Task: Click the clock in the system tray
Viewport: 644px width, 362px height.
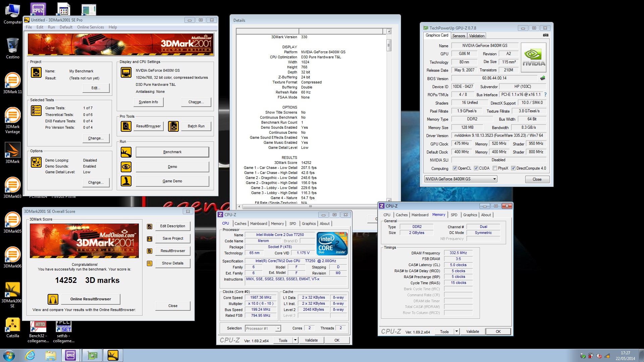Action: tap(625, 356)
